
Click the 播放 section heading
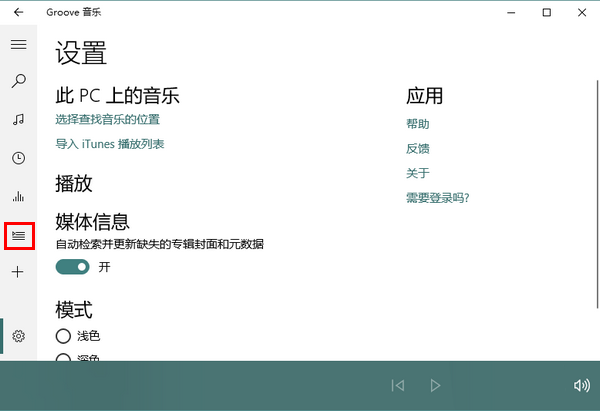[74, 183]
